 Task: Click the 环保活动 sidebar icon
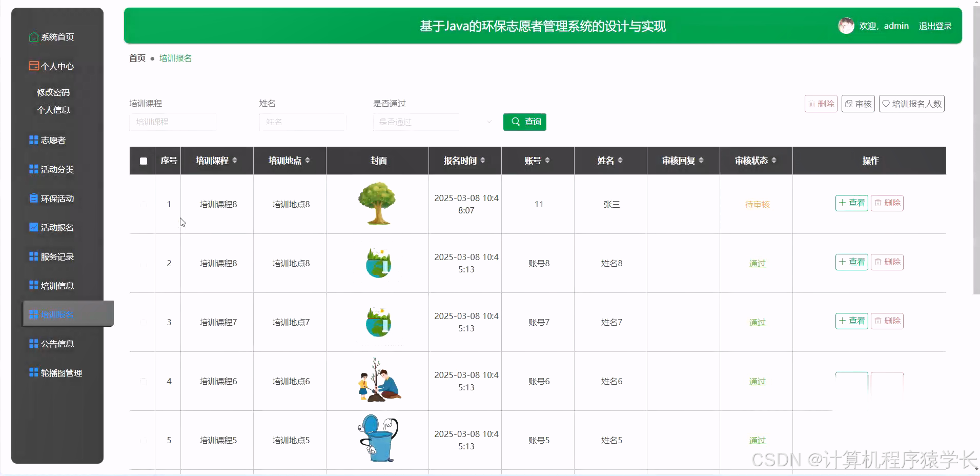pyautogui.click(x=32, y=198)
